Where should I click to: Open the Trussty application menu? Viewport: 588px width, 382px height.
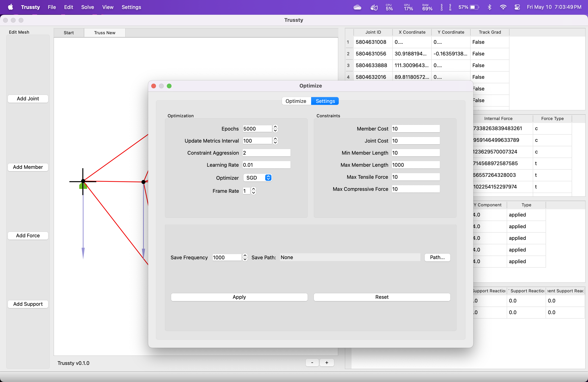(x=30, y=7)
